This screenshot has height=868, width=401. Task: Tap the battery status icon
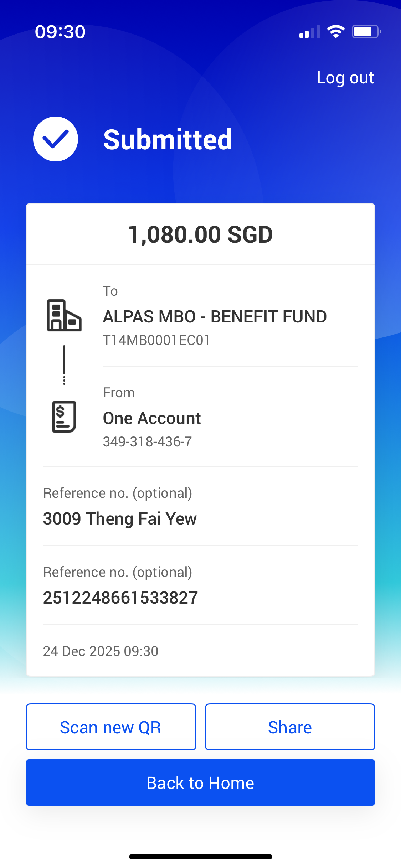click(x=366, y=32)
